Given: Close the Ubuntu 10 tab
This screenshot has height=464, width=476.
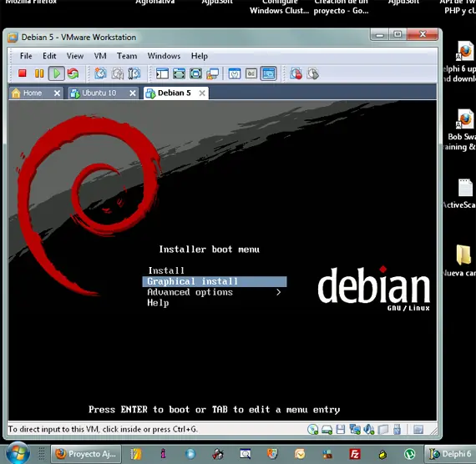Looking at the screenshot, I should (132, 93).
